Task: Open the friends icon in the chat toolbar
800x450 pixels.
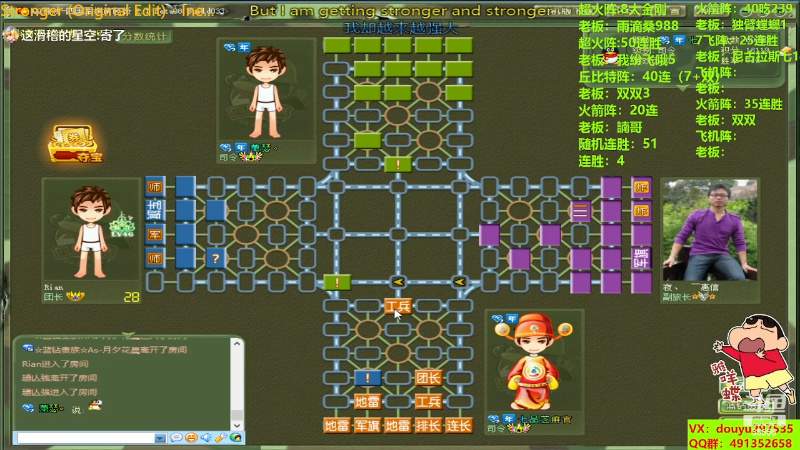Action: tap(236, 438)
